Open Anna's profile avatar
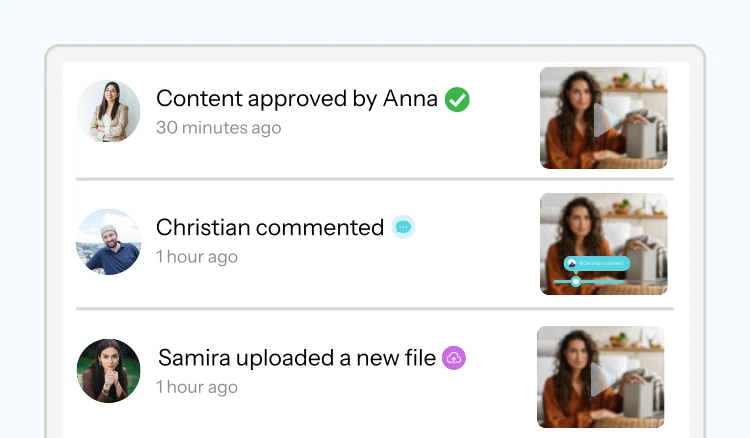 (108, 112)
